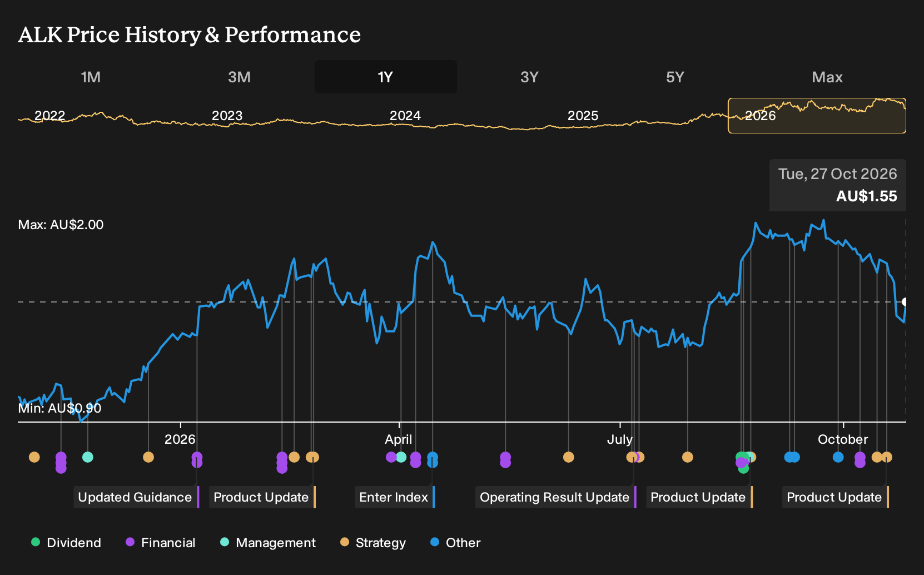The width and height of the screenshot is (924, 575).
Task: Open Product Update label beside Updated Guidance
Action: click(x=262, y=497)
